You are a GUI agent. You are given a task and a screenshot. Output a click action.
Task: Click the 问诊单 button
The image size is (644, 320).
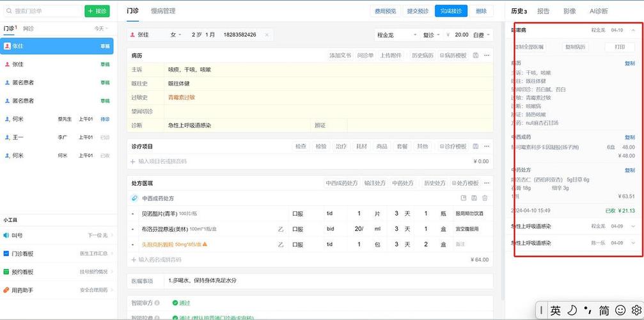pos(366,55)
